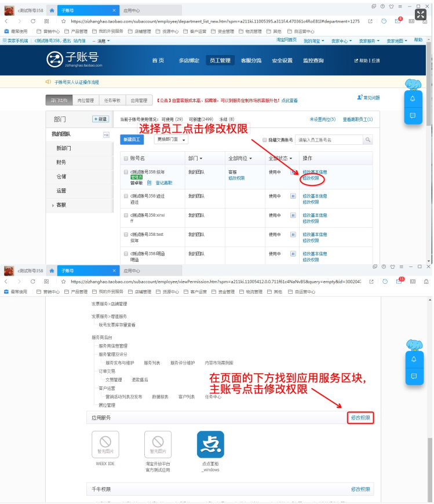Open the 我的淘宝 dropdown menu
Screen dimensions: 434x504
coord(313,41)
